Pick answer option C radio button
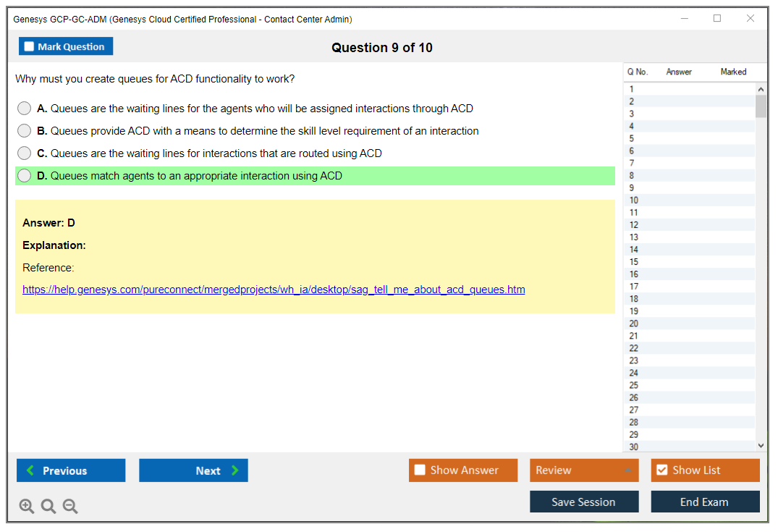The width and height of the screenshot is (778, 532). (x=25, y=153)
